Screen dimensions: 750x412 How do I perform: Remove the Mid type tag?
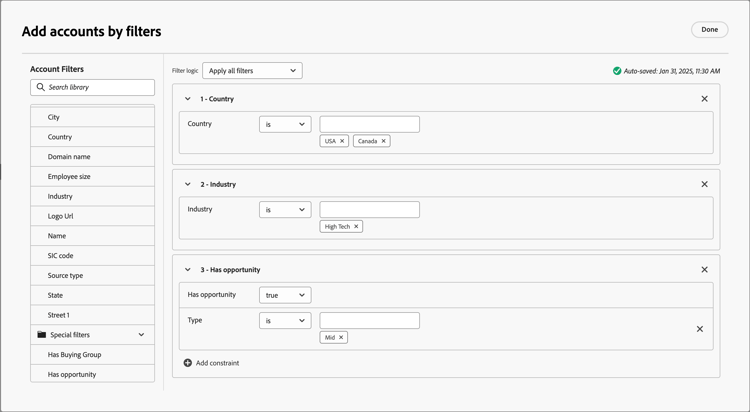[x=341, y=338]
